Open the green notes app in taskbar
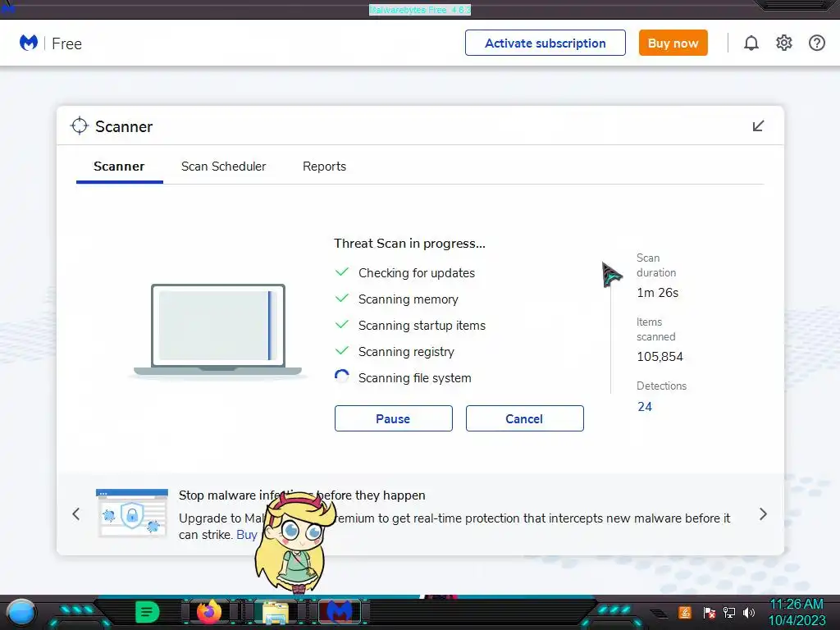The image size is (840, 630). point(148,612)
